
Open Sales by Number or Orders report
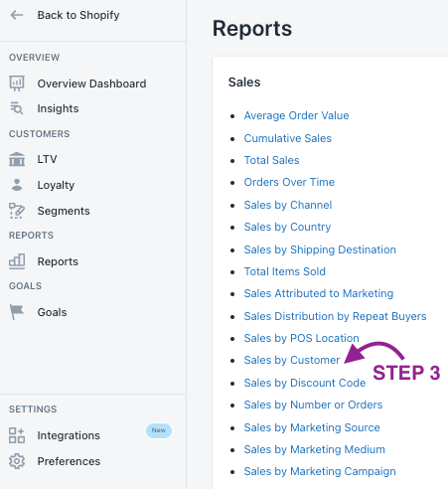313,405
